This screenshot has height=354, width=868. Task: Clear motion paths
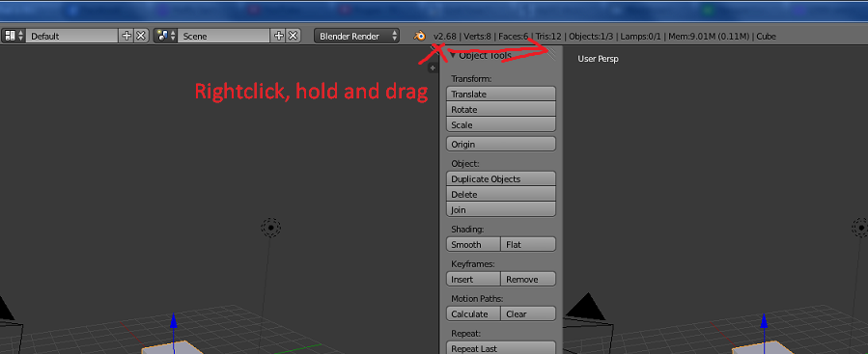point(528,314)
